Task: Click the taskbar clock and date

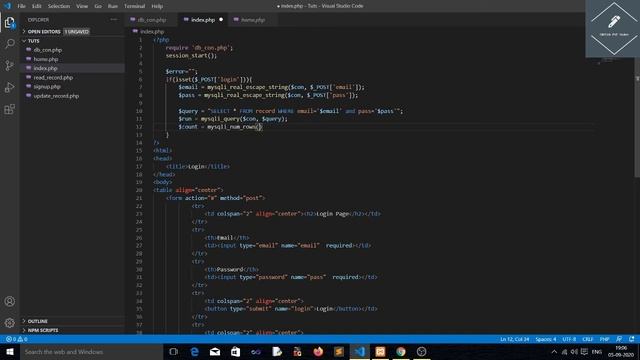Action: pos(621,351)
